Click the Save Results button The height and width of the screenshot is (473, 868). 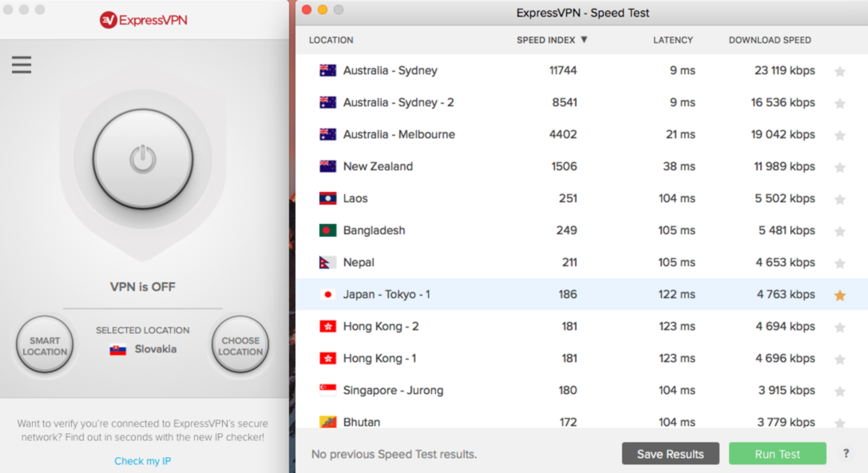(x=671, y=454)
